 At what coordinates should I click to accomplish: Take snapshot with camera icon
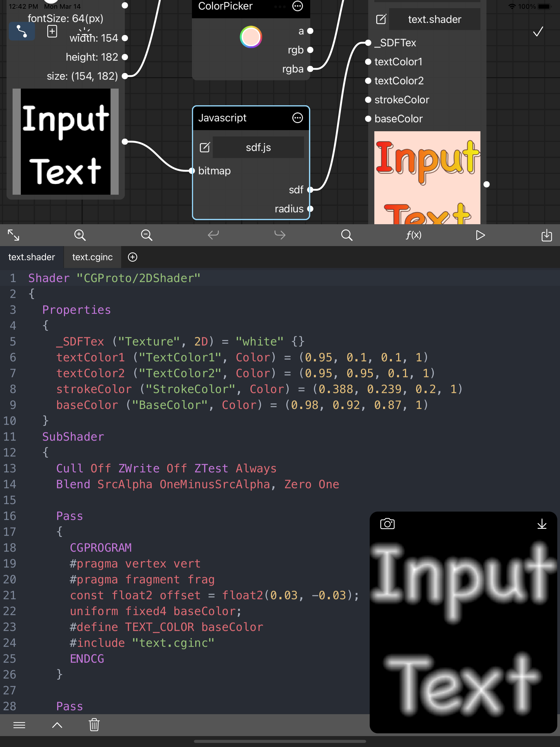(387, 524)
